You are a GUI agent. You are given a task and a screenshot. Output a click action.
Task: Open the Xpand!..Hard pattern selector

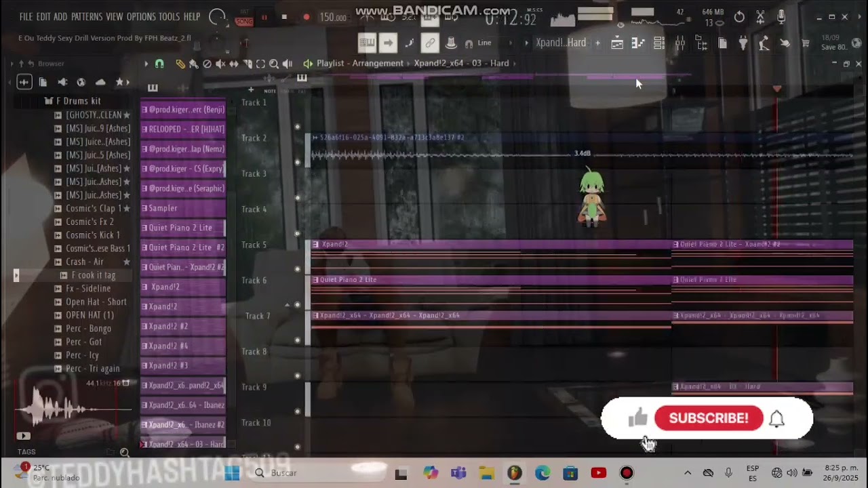pos(561,43)
